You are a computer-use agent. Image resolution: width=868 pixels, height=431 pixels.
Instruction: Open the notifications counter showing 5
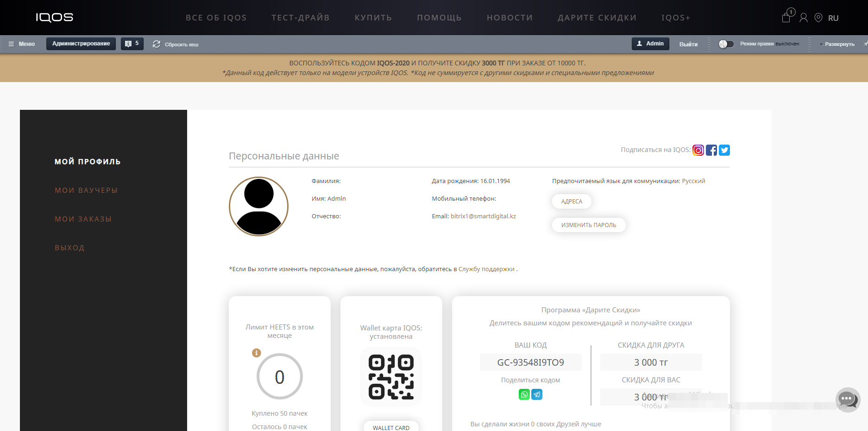132,44
